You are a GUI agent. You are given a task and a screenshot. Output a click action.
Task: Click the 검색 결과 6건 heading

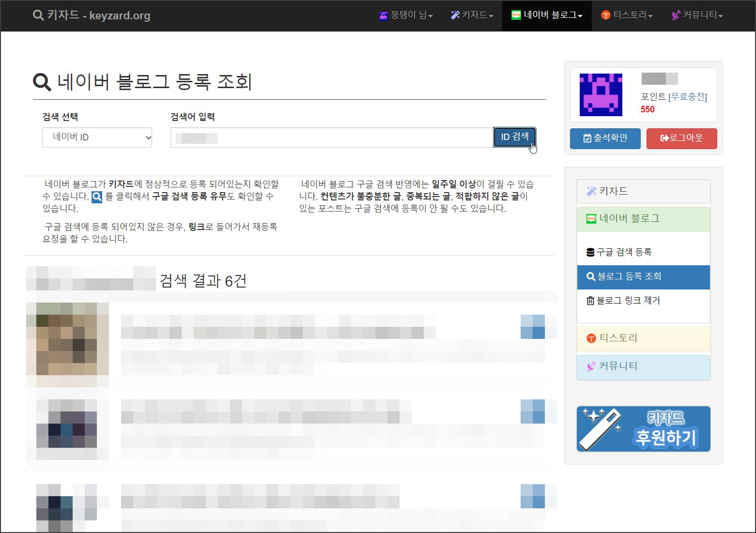[x=203, y=281]
